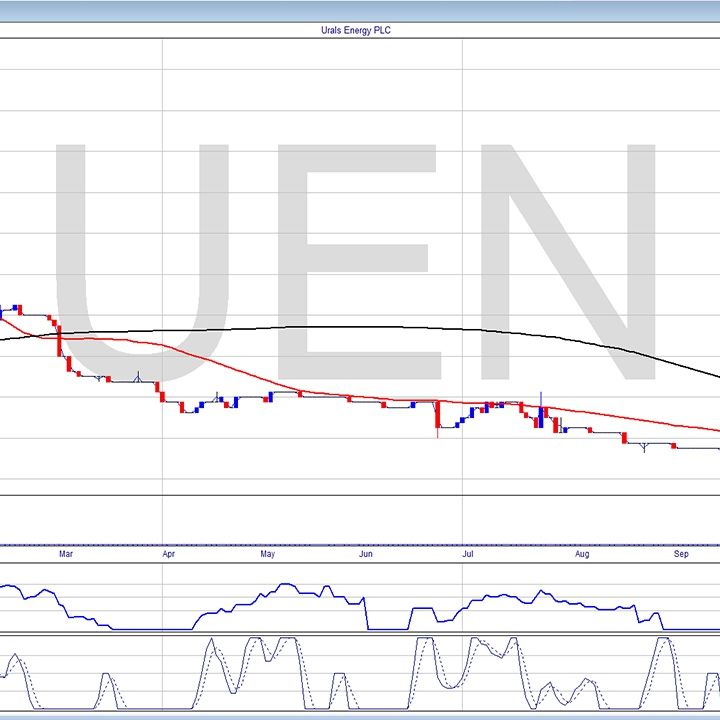Click the stochastic oscillator in the bottom panel

pyautogui.click(x=430, y=660)
